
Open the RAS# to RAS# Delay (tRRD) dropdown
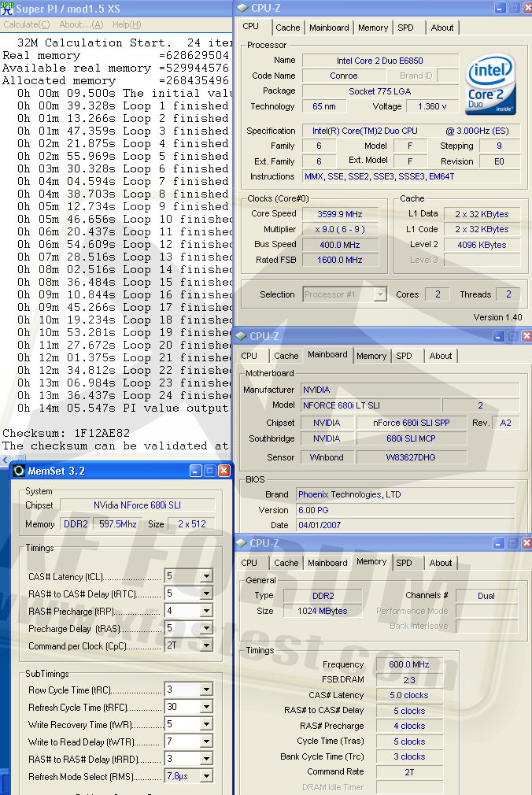206,759
